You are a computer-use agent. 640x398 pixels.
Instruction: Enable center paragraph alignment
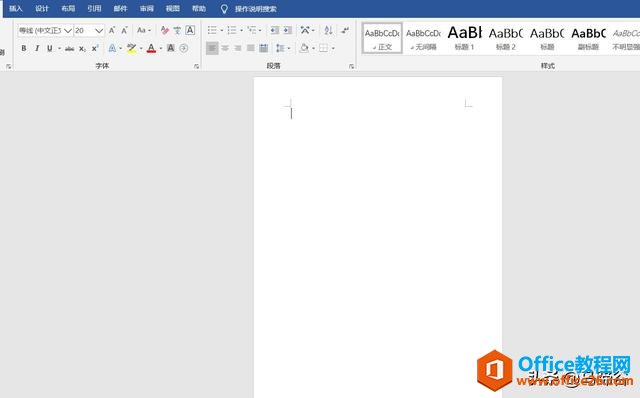click(225, 48)
